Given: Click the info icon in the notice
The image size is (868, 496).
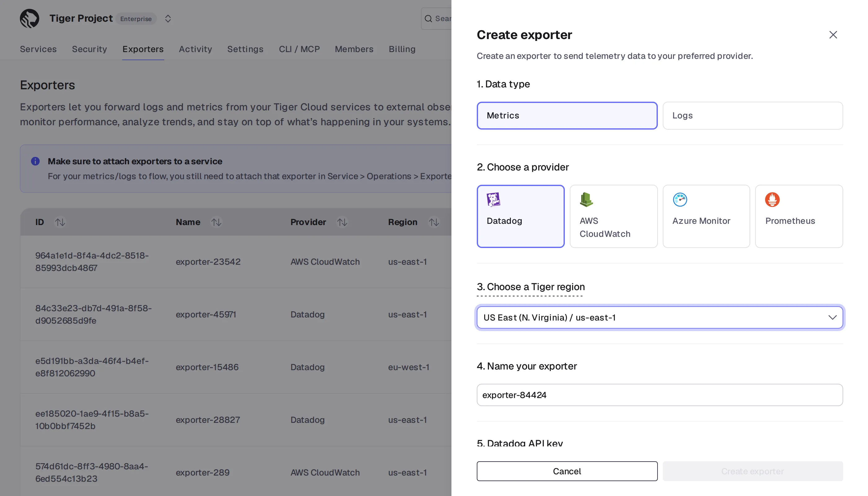Looking at the screenshot, I should (x=35, y=161).
